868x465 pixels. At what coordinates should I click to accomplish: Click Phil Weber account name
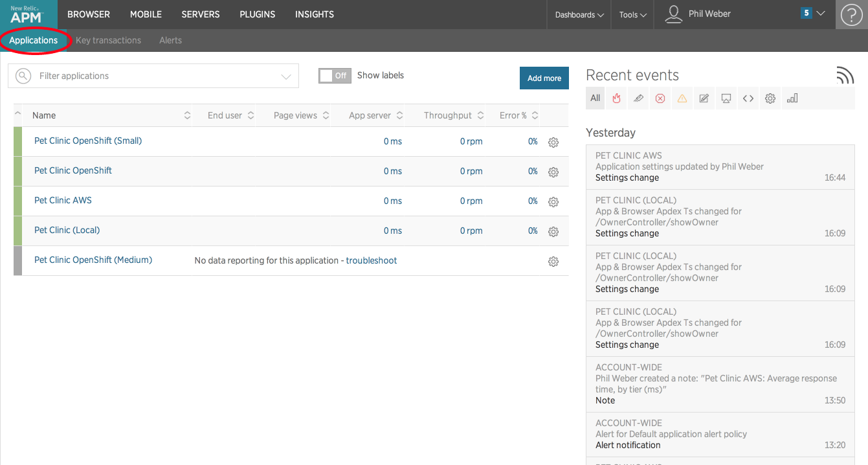point(709,14)
